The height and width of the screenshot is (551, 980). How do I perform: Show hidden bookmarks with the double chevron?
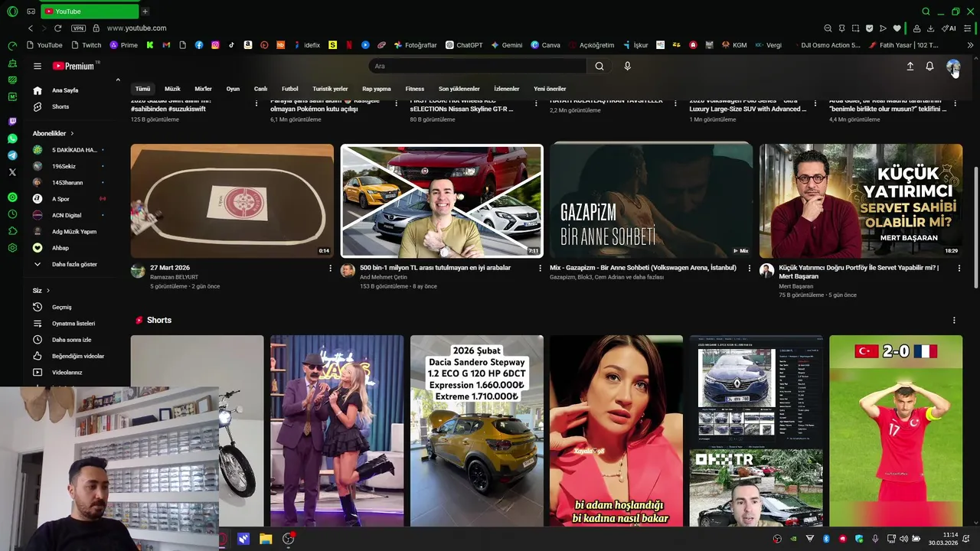tap(970, 45)
